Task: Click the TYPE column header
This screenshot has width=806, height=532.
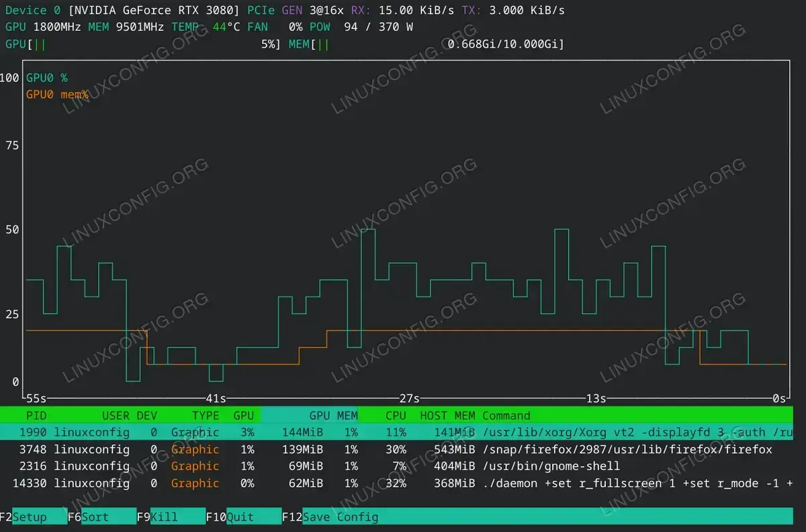Action: click(x=206, y=415)
